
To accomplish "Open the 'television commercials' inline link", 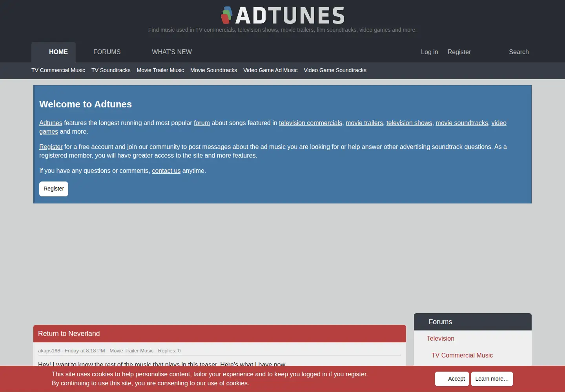I will pos(310,123).
